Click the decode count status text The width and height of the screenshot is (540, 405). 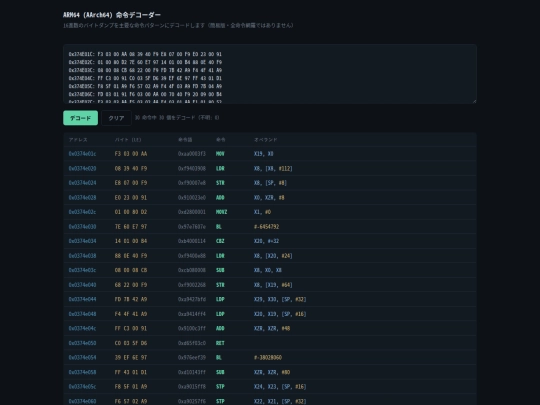(x=177, y=118)
